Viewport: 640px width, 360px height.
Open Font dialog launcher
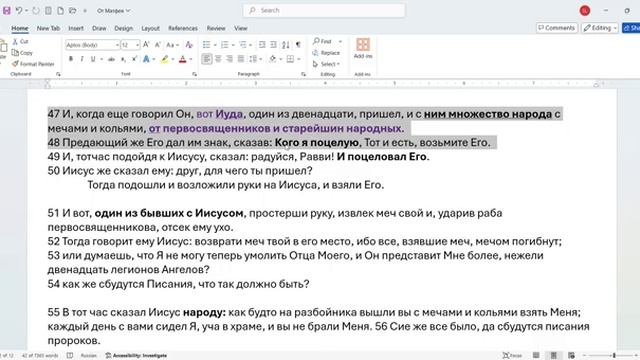(x=194, y=74)
